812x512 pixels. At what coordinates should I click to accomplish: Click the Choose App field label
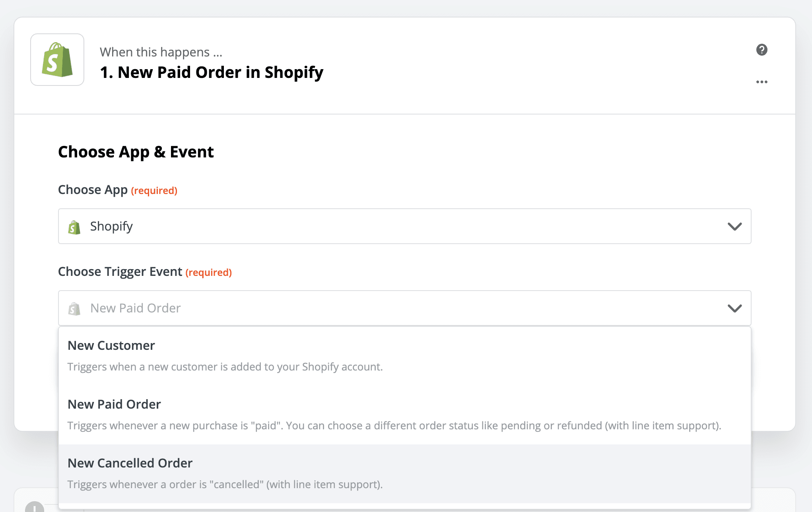tap(93, 190)
